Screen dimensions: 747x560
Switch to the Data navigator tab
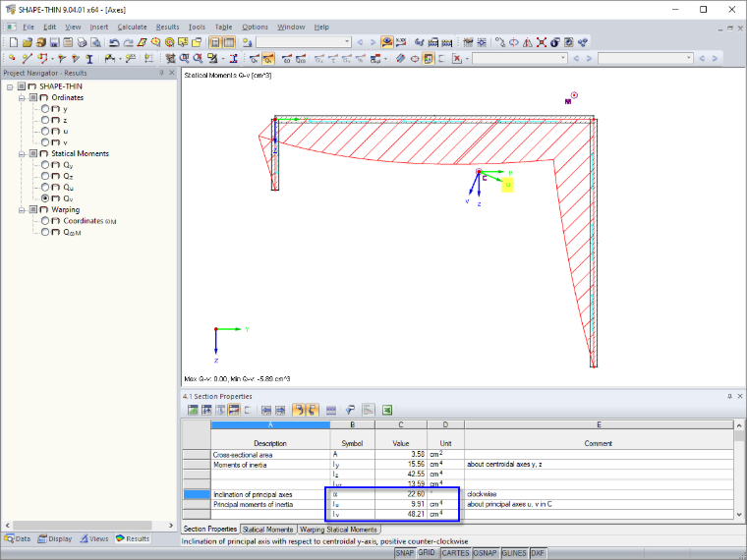pyautogui.click(x=18, y=539)
